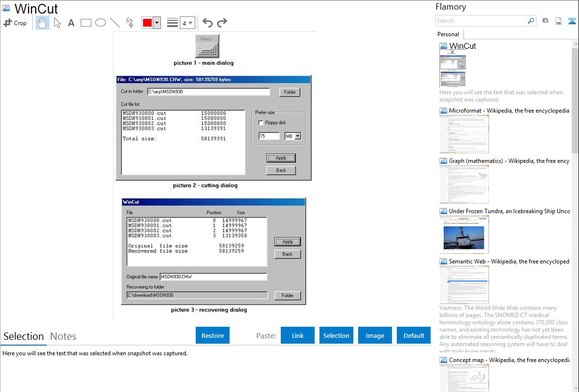Undo the last action

pyautogui.click(x=207, y=23)
